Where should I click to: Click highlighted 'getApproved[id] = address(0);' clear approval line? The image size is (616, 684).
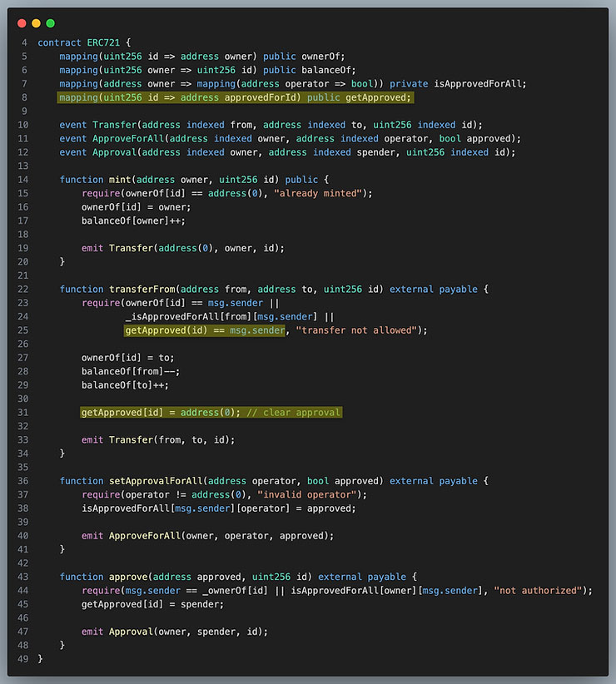coord(211,413)
